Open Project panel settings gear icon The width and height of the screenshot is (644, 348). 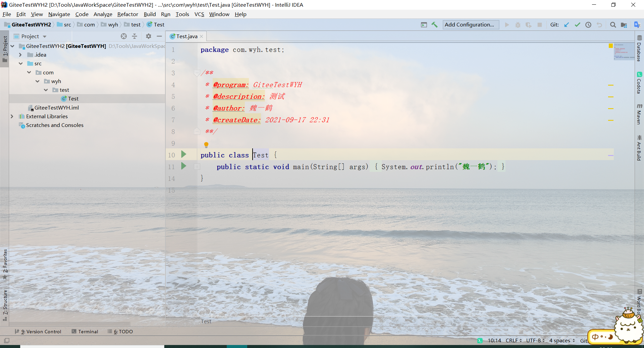point(149,36)
